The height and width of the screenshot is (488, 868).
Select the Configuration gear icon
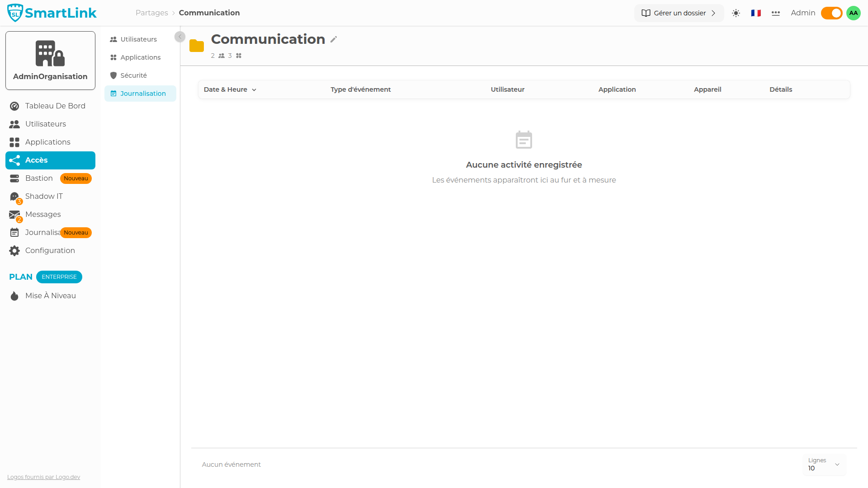click(14, 250)
